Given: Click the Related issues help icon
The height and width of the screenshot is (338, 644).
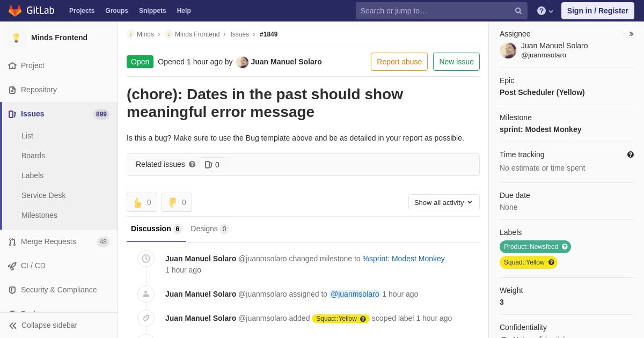Looking at the screenshot, I should [x=192, y=164].
